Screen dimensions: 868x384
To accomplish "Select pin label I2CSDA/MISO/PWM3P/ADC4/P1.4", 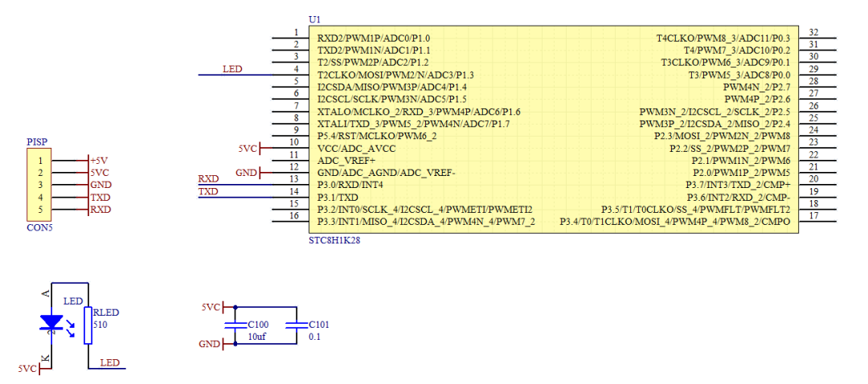I will (392, 87).
